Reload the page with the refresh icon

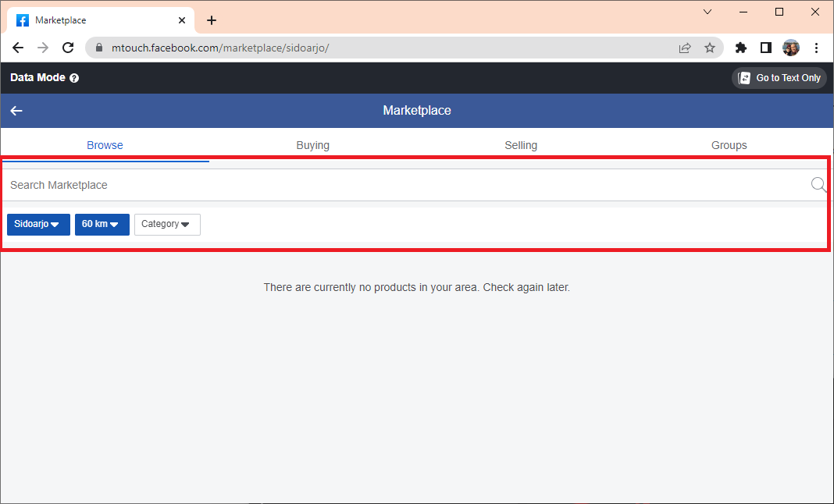tap(68, 48)
